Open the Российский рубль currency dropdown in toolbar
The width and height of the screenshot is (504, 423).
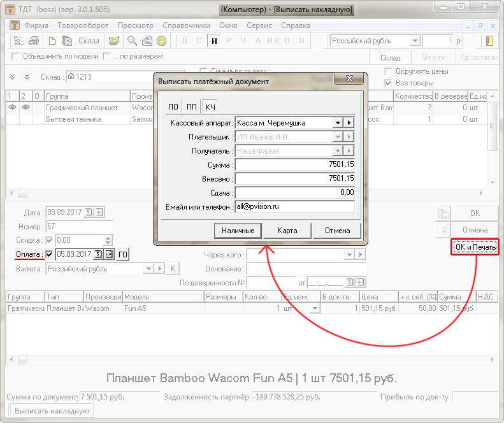(x=415, y=41)
